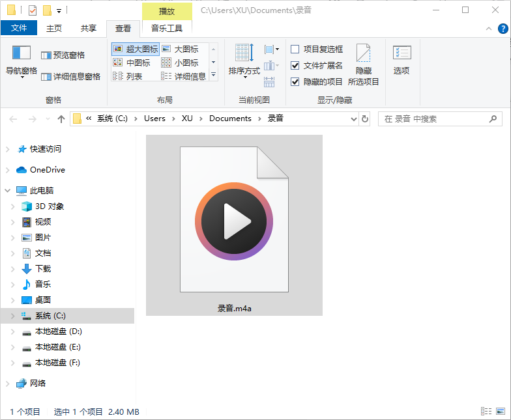Switch to large thumbnails view in status bar
The image size is (511, 420).
coord(501,412)
